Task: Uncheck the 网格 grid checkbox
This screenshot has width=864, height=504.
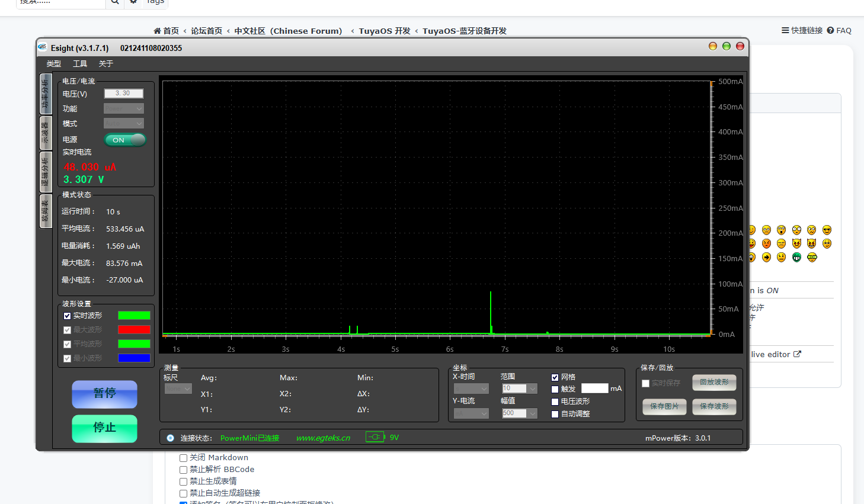Action: (x=555, y=377)
